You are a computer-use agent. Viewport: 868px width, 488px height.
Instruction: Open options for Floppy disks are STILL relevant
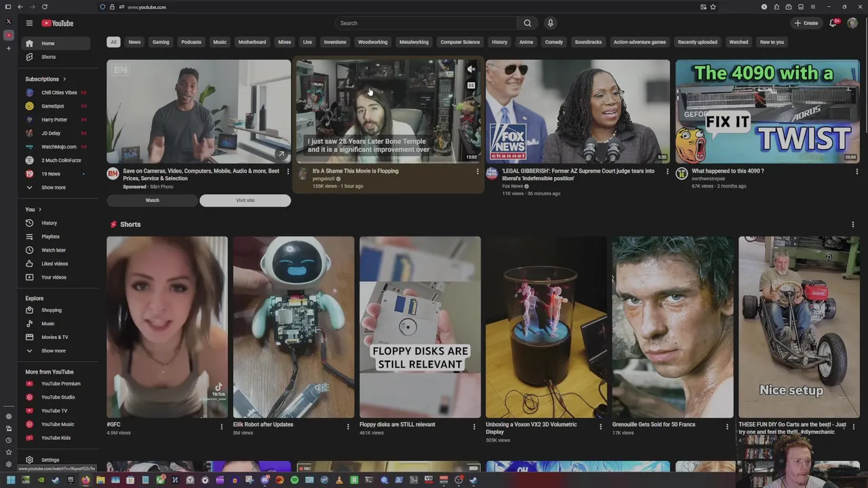pos(474,426)
